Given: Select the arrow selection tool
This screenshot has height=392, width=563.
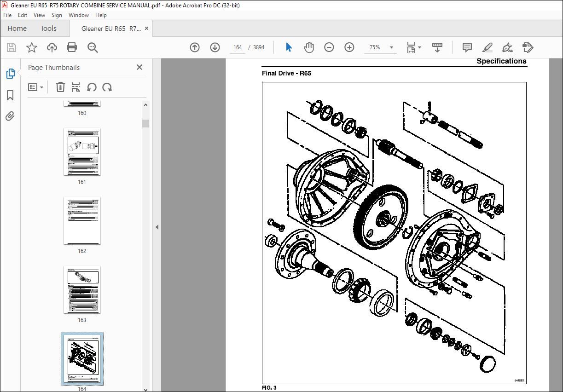Looking at the screenshot, I should (x=288, y=47).
